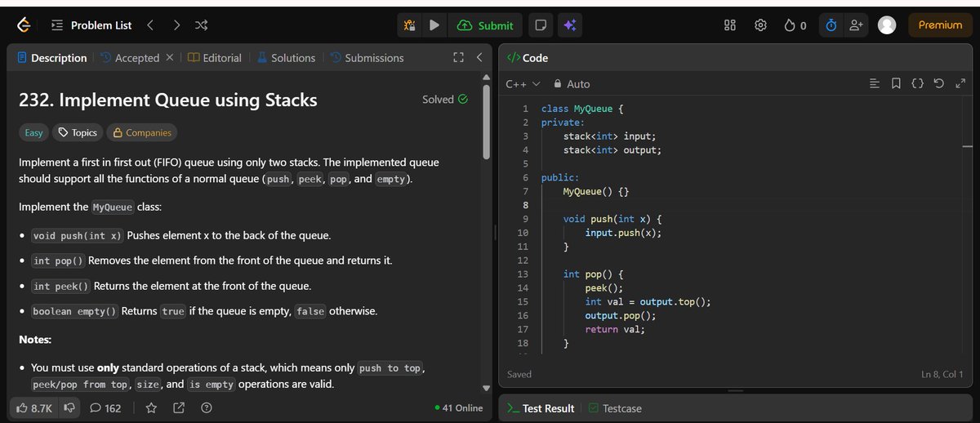
Task: Like the problem with thumbs up
Action: (34, 407)
